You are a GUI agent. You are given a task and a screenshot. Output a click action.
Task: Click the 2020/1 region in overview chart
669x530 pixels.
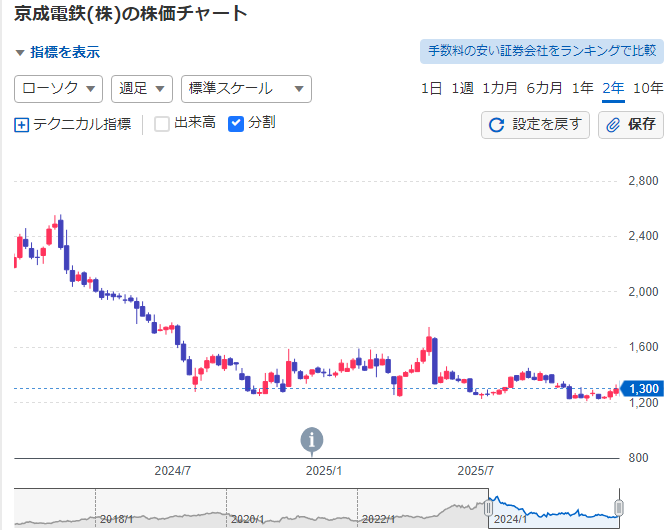(247, 519)
